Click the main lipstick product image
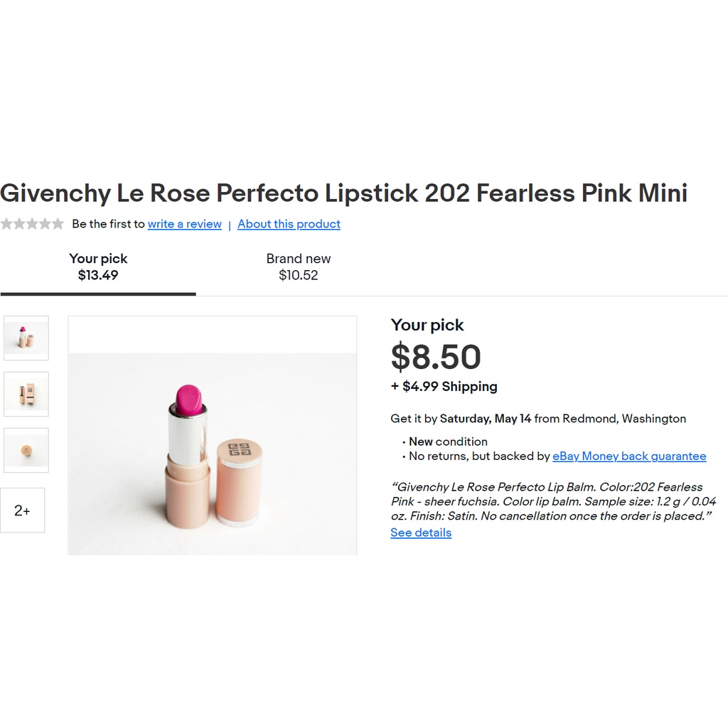The width and height of the screenshot is (728, 728). [x=212, y=434]
